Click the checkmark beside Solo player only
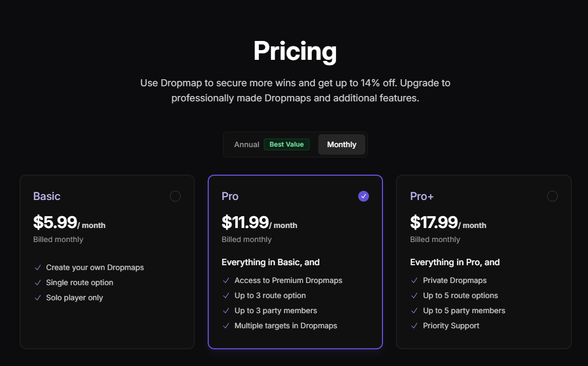The image size is (588, 366). pos(38,298)
